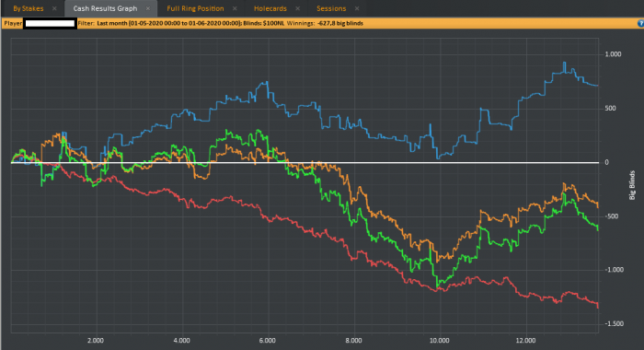Close the By Stakes tab

pyautogui.click(x=54, y=8)
